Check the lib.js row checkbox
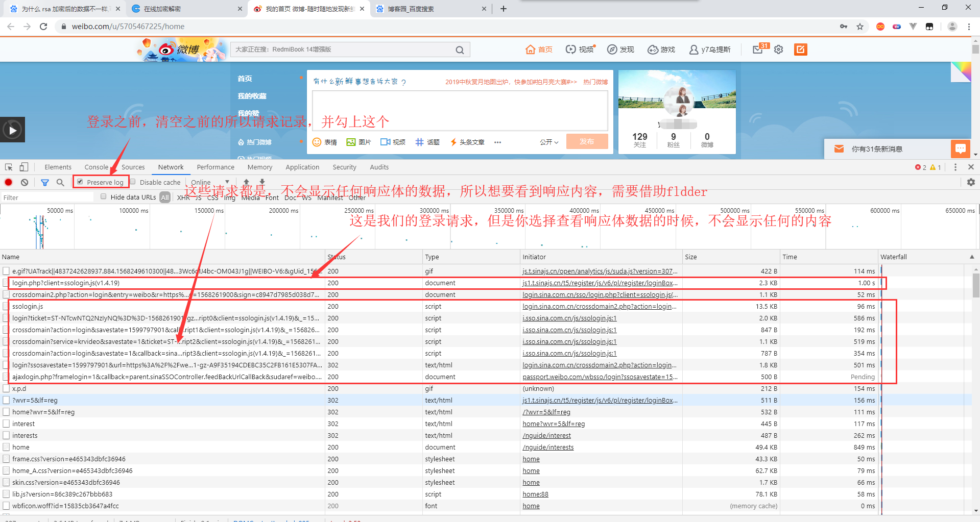The height and width of the screenshot is (522, 980). pyautogui.click(x=6, y=494)
